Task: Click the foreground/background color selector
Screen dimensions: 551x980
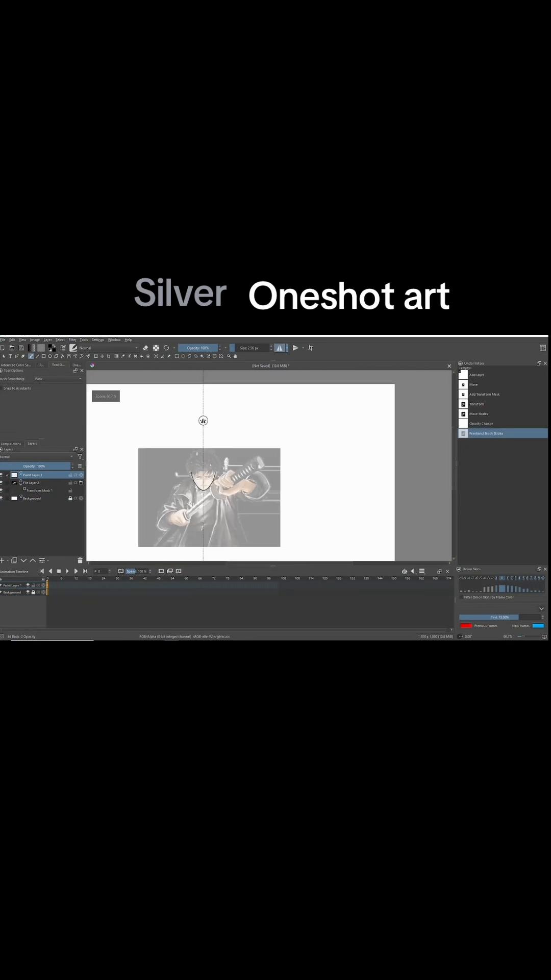Action: (52, 348)
